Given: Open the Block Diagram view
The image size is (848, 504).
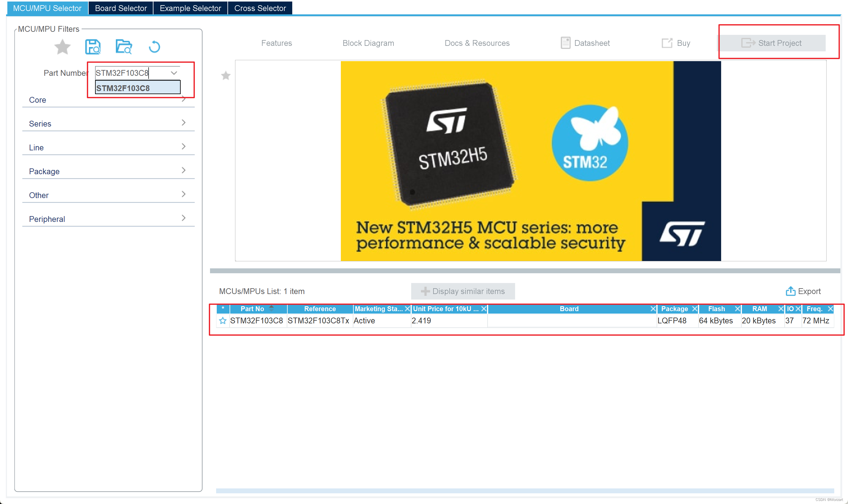Looking at the screenshot, I should [368, 43].
